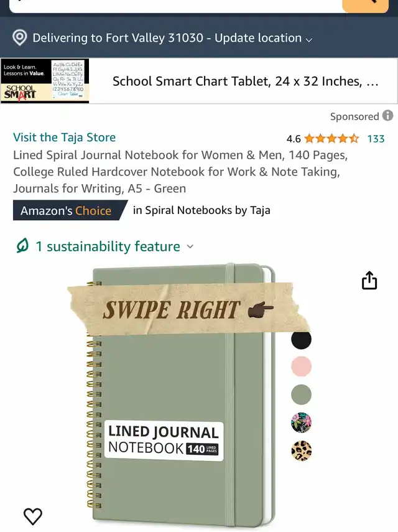
Task: Click the star rating icons
Action: (x=331, y=138)
